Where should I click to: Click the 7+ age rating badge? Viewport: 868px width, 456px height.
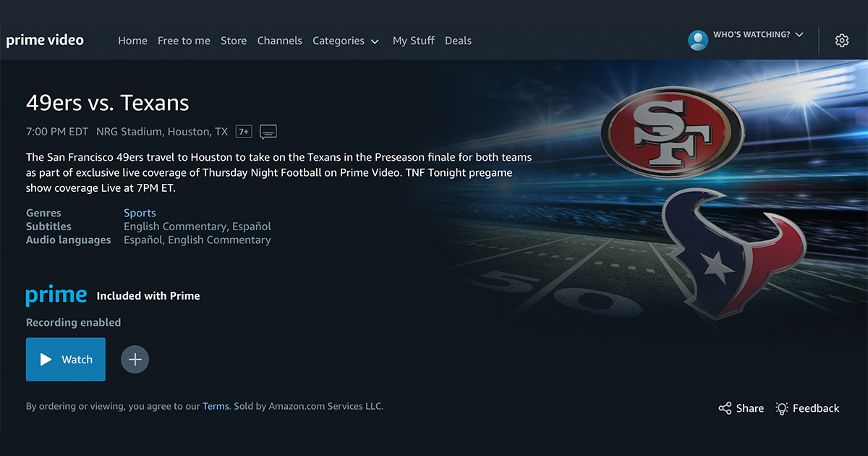coord(244,132)
